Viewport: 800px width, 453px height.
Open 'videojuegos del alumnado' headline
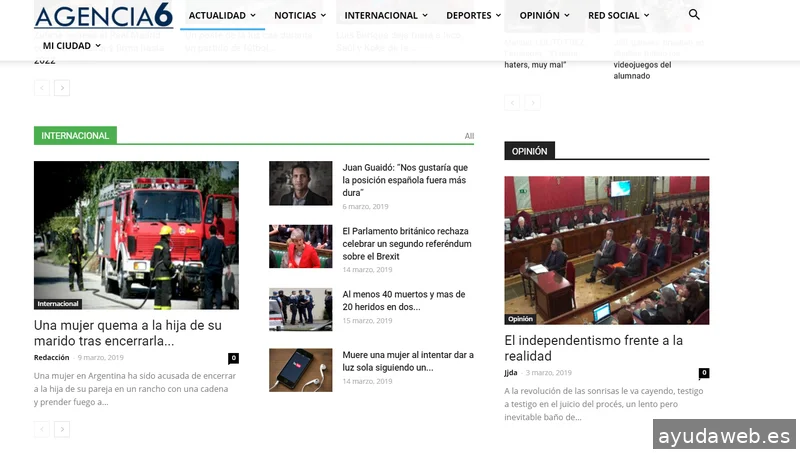click(x=642, y=70)
